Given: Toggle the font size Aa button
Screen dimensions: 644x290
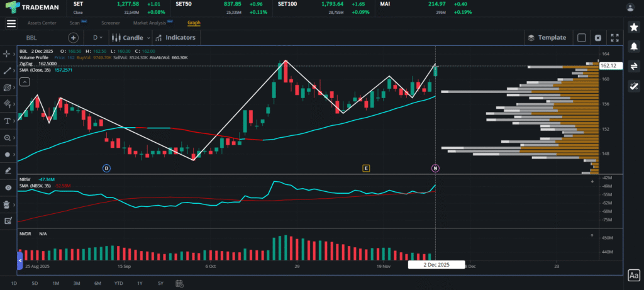Looking at the screenshot, I should pos(633,275).
